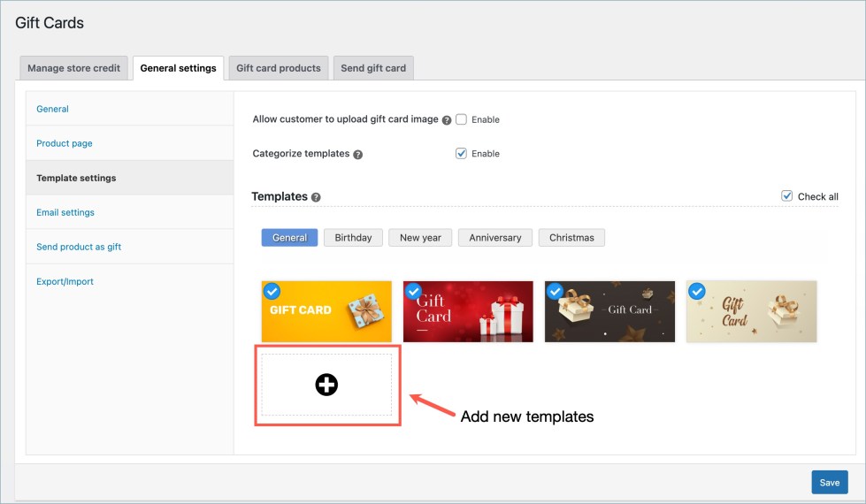The width and height of the screenshot is (866, 504).
Task: Show Anniversary templates
Action: click(494, 237)
